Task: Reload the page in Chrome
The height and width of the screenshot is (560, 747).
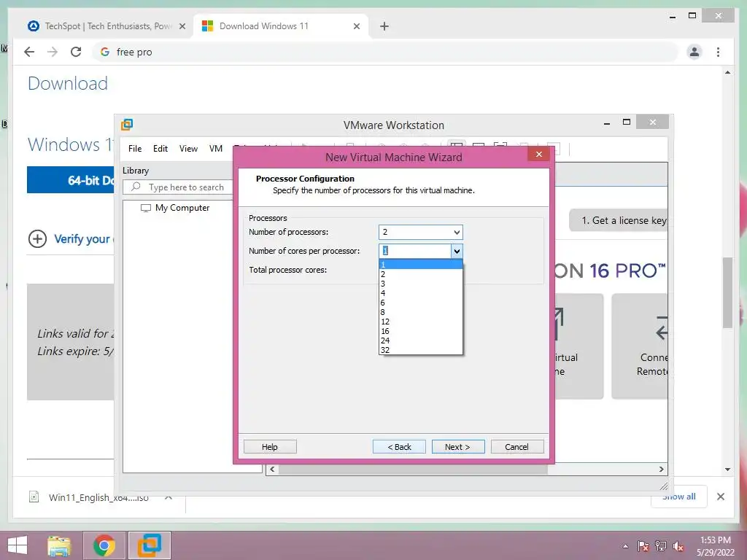Action: pyautogui.click(x=76, y=52)
